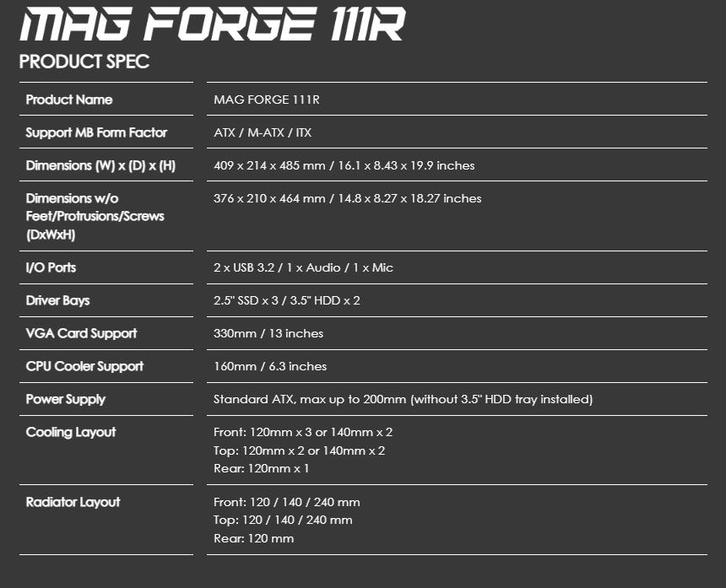Click the PRODUCT SPEC heading
This screenshot has width=726, height=588.
click(x=84, y=62)
